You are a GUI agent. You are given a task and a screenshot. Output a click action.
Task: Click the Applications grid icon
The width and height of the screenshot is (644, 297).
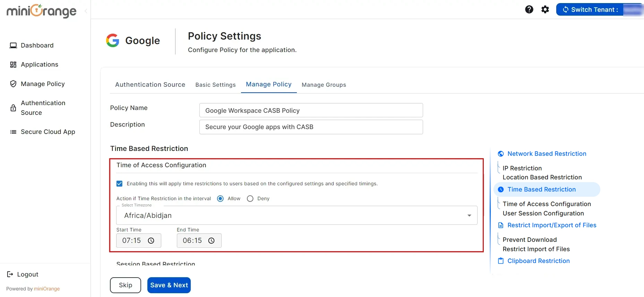(x=13, y=65)
